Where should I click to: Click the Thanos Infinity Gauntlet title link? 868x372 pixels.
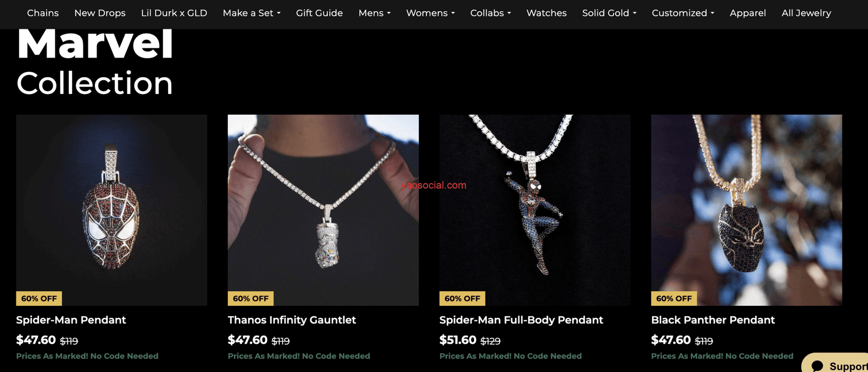pyautogui.click(x=292, y=320)
